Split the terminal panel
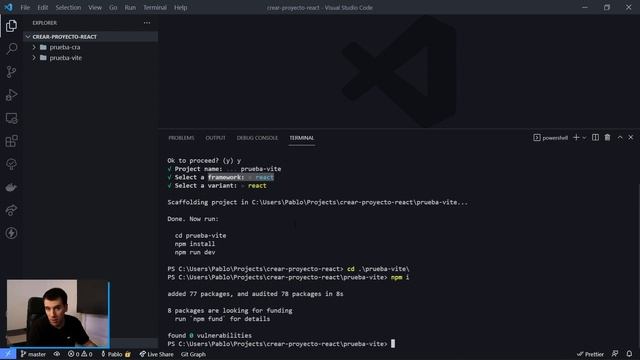 point(596,138)
